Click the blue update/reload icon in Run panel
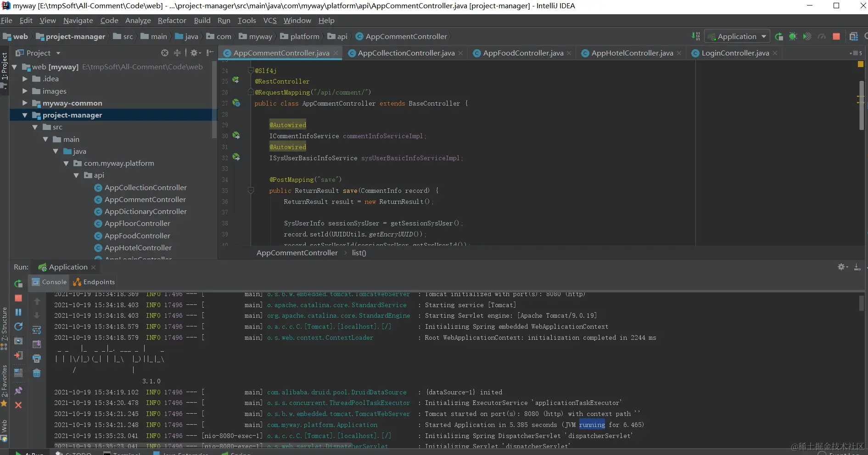 pos(18,326)
